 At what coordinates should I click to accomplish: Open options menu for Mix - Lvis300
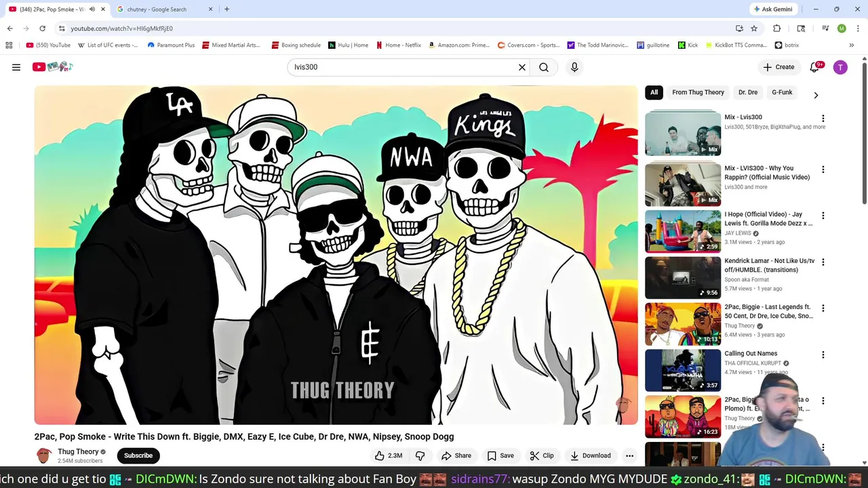[823, 118]
